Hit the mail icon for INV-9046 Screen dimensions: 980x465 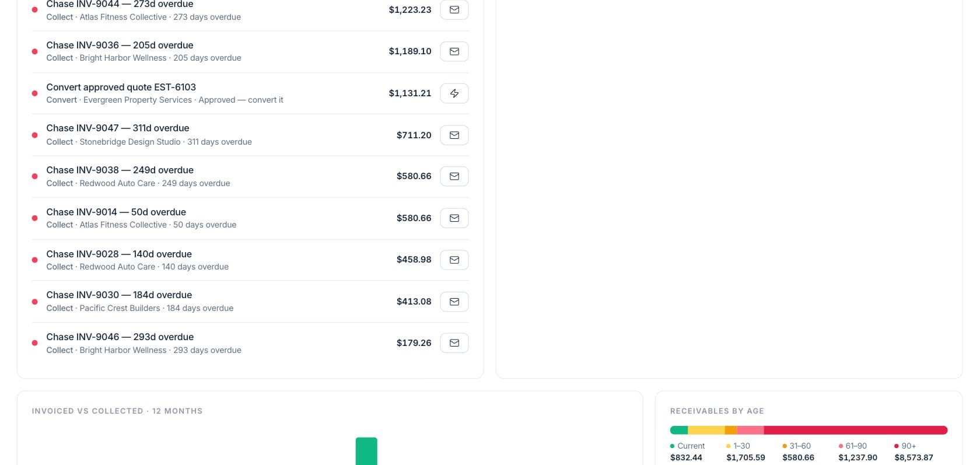coord(454,343)
